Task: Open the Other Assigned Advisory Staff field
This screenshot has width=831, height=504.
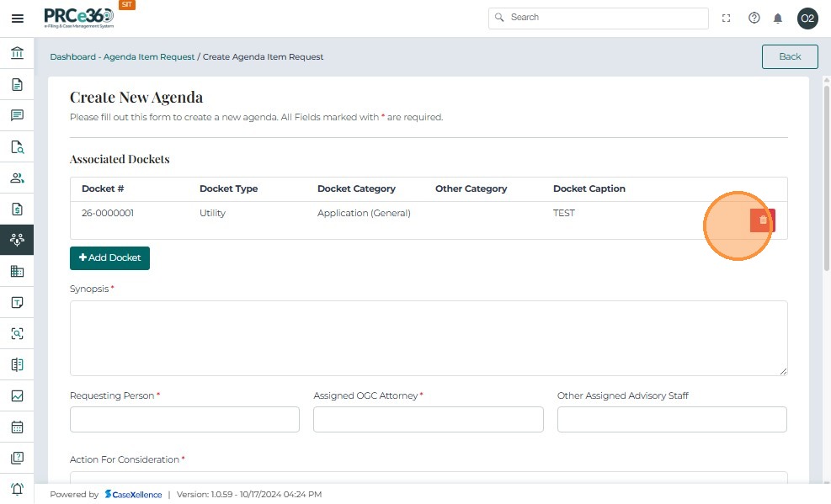Action: coord(672,419)
